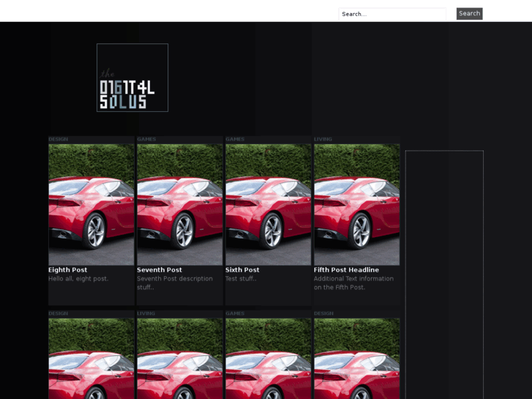Open the Sixth Post title link
Screen dimensions: 532x399
click(x=242, y=270)
